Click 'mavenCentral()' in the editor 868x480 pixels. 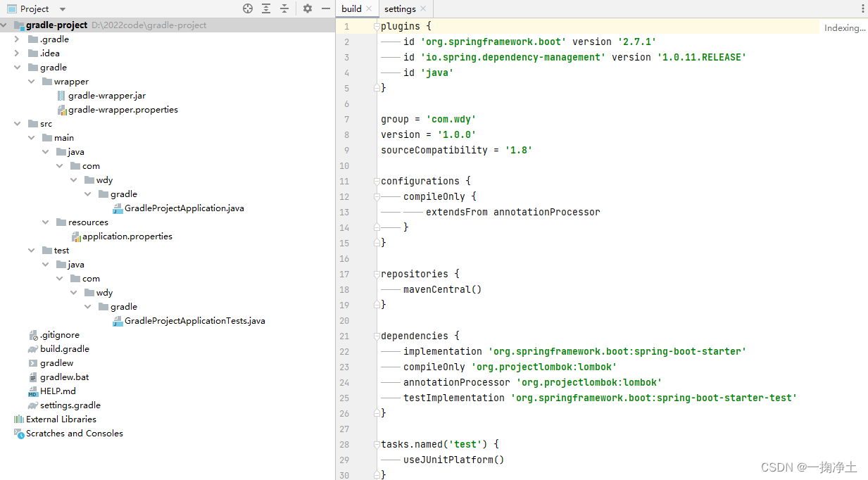click(x=442, y=289)
